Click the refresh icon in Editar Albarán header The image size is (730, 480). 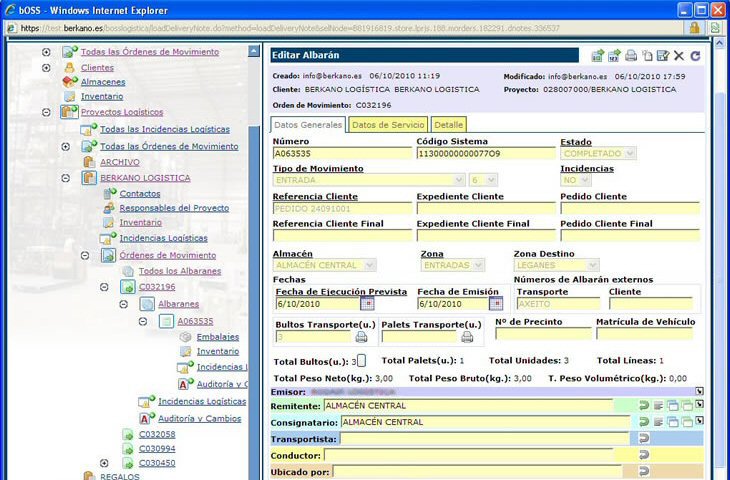(x=695, y=56)
